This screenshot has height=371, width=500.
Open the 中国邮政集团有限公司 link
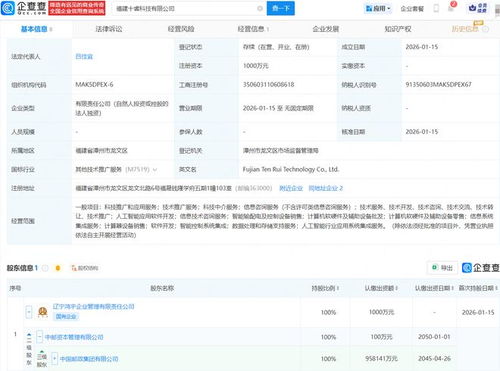[x=89, y=359]
